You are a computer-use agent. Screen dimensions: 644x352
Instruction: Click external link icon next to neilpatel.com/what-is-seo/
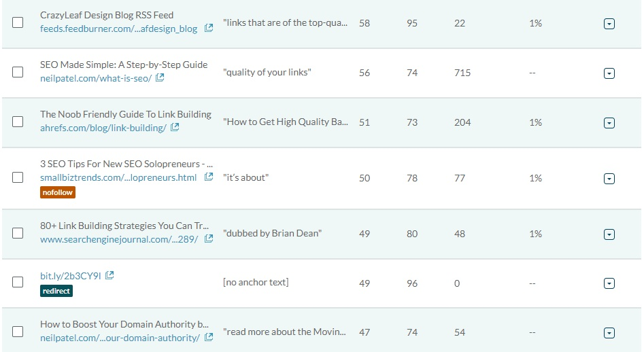[x=160, y=77]
